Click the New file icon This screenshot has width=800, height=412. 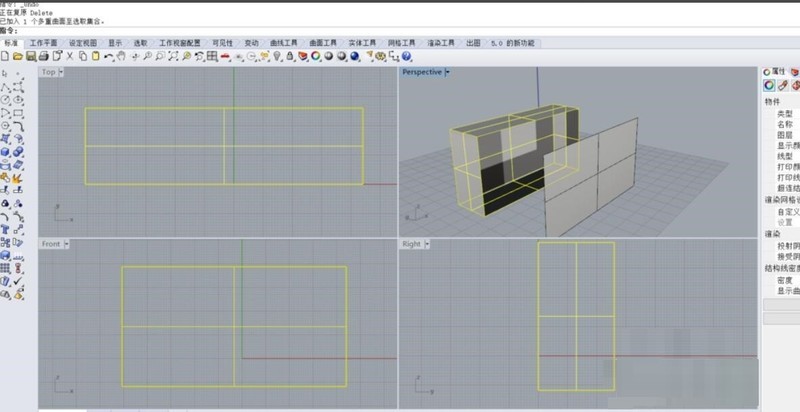[5, 56]
